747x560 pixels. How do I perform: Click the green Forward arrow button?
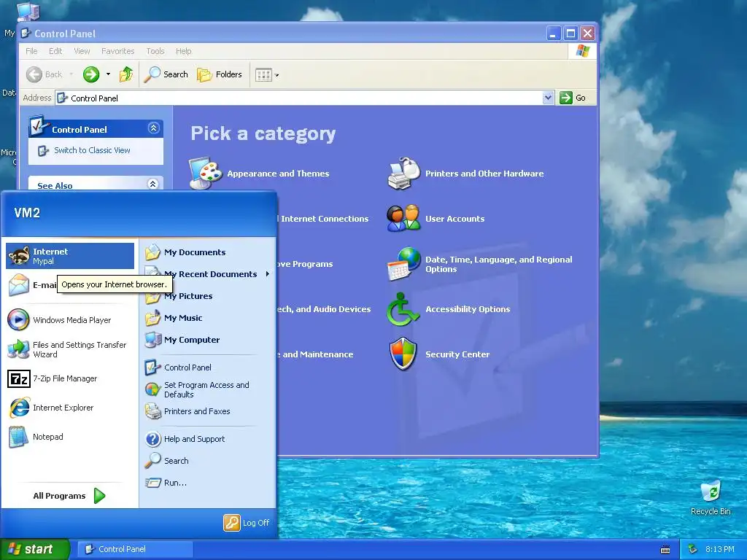(91, 74)
